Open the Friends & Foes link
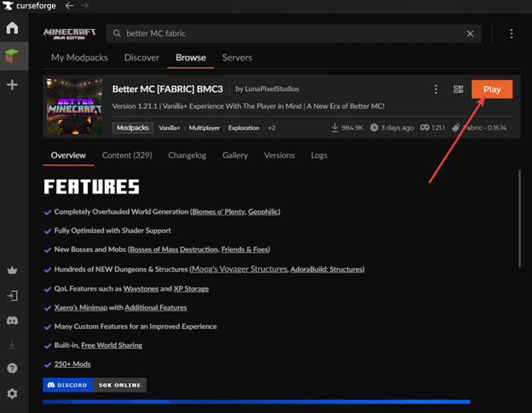 pos(245,250)
